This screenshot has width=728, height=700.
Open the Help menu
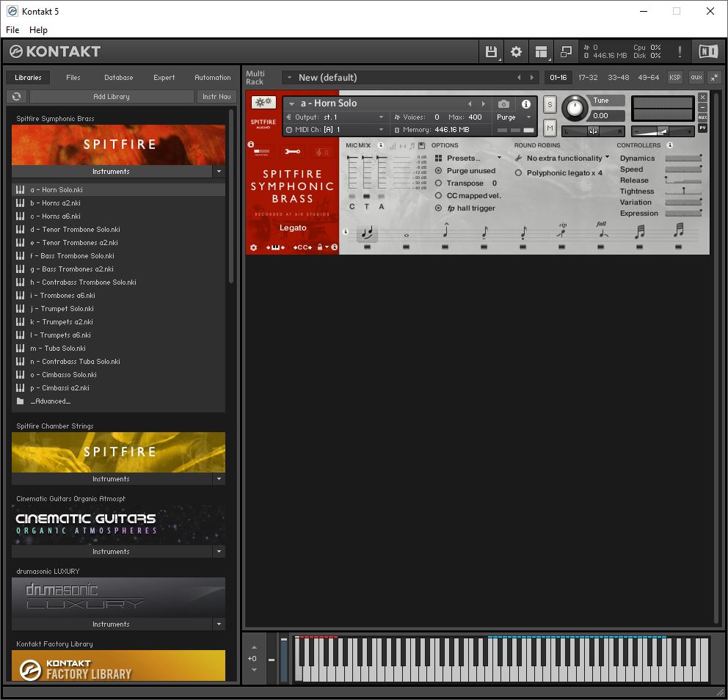(39, 29)
